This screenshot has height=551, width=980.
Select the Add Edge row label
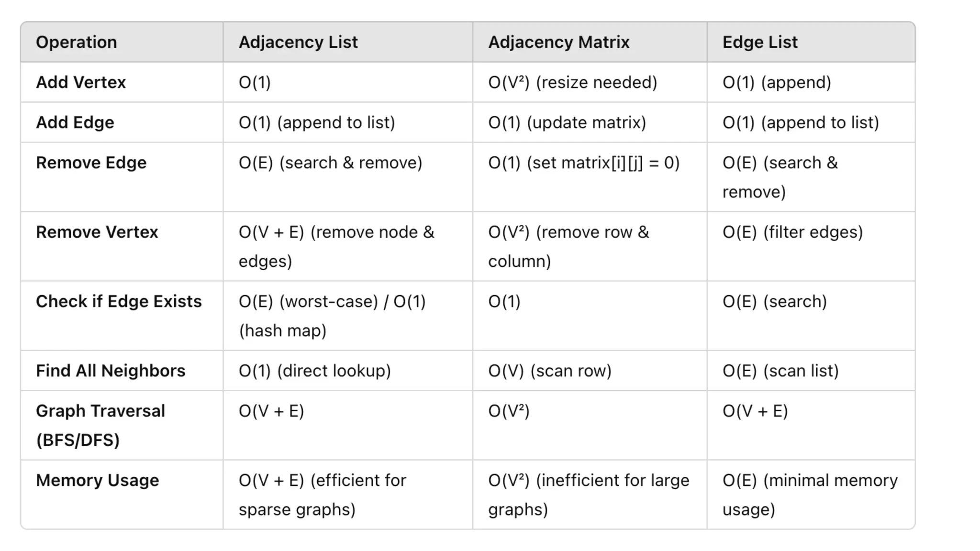pos(75,122)
